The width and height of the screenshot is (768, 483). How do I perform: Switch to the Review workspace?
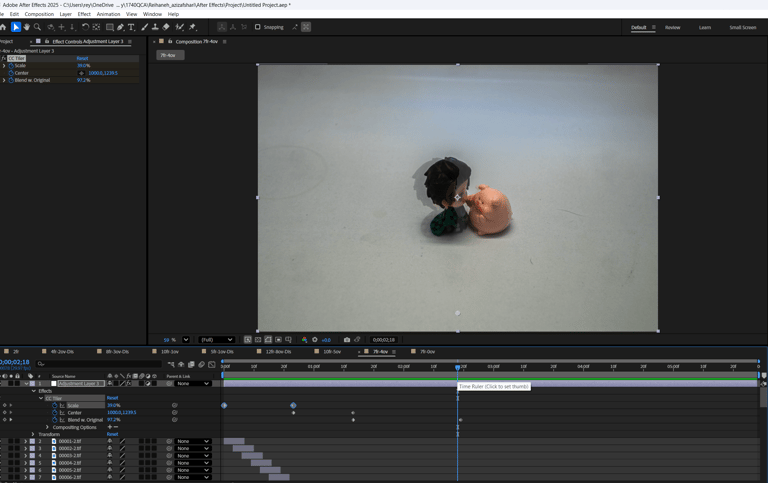(672, 27)
